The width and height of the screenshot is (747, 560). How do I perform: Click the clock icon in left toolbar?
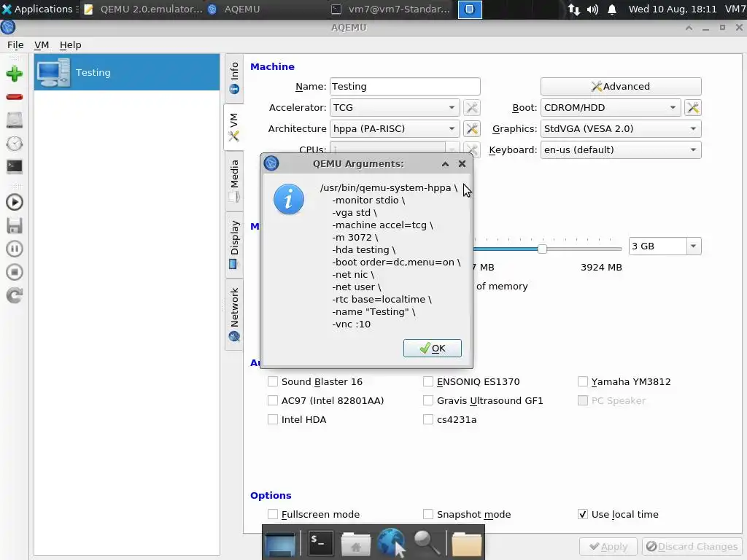point(15,144)
